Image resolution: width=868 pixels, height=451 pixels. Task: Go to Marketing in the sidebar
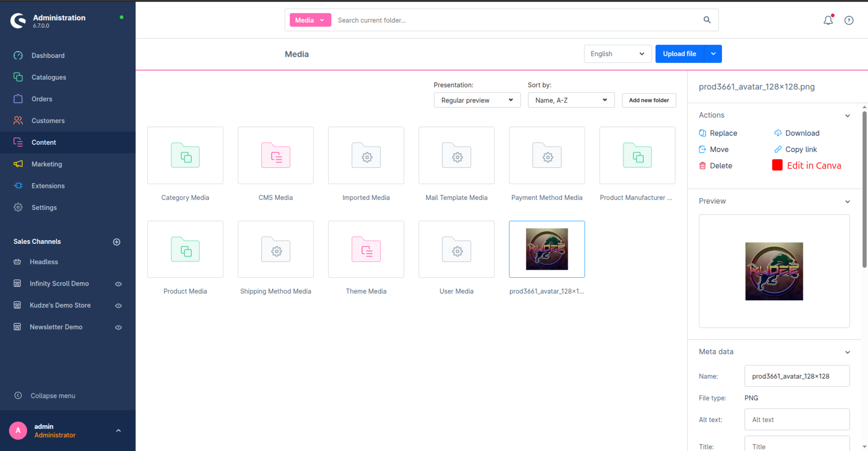click(x=68, y=164)
